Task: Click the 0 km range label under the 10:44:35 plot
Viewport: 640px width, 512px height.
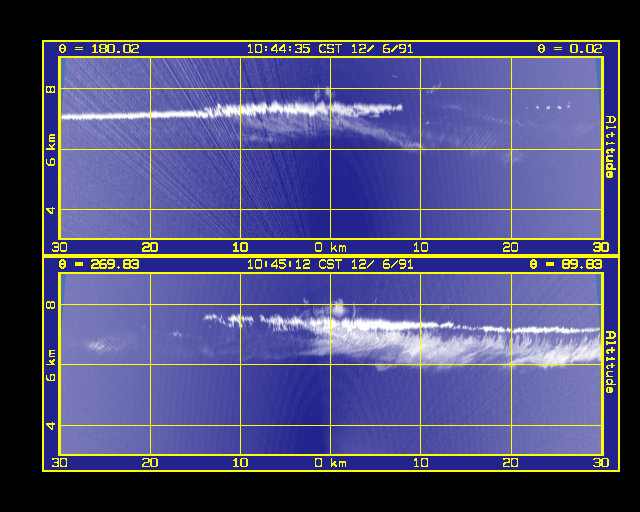Action: pyautogui.click(x=331, y=247)
